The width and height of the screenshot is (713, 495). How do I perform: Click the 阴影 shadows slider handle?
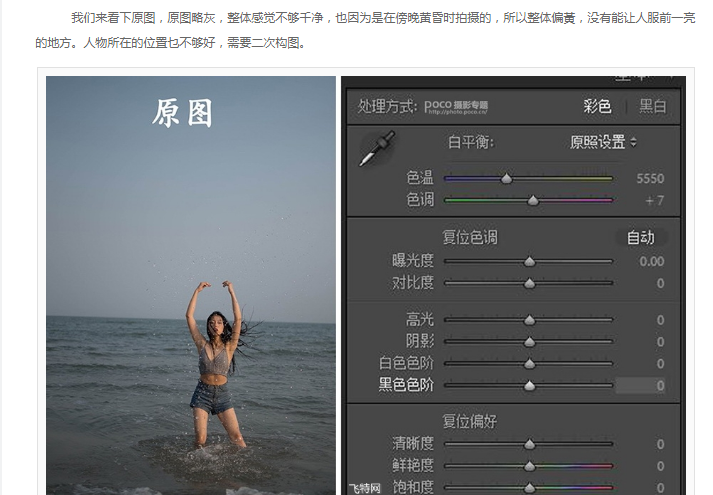[x=529, y=342]
